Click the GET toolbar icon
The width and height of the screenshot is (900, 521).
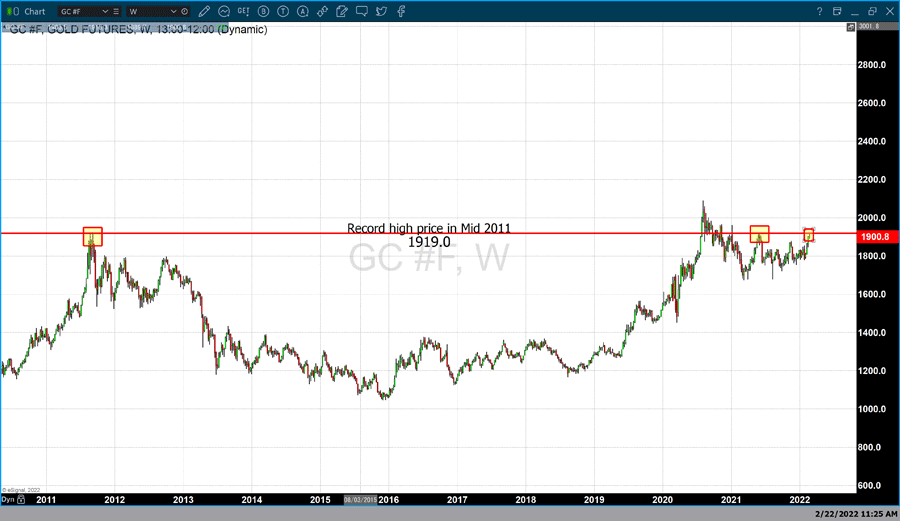coord(245,11)
